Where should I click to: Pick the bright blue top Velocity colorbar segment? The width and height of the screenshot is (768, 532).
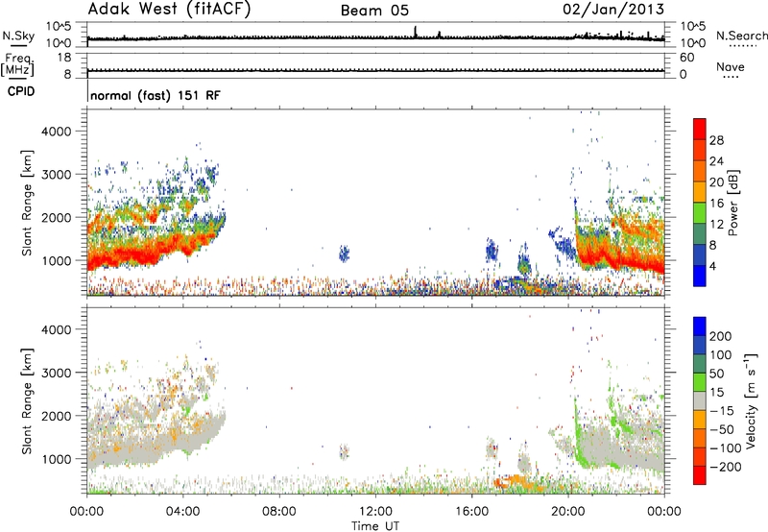click(x=700, y=326)
